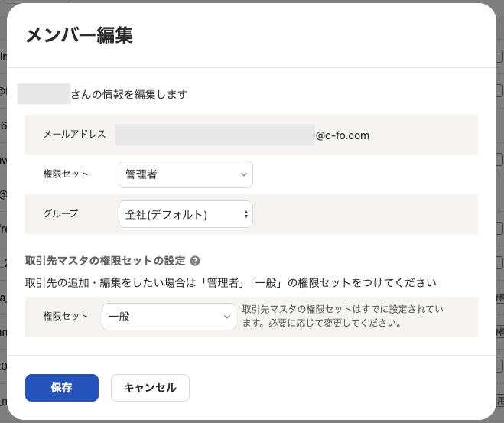
Task: Click the キャンセル button
Action: click(150, 388)
